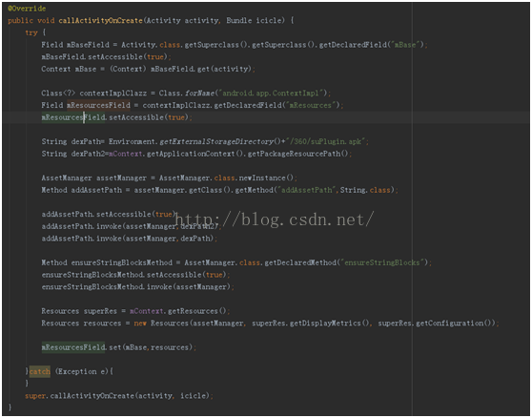Click super.callActivityOnCreate call at bottom
532x418 pixels.
pyautogui.click(x=119, y=396)
